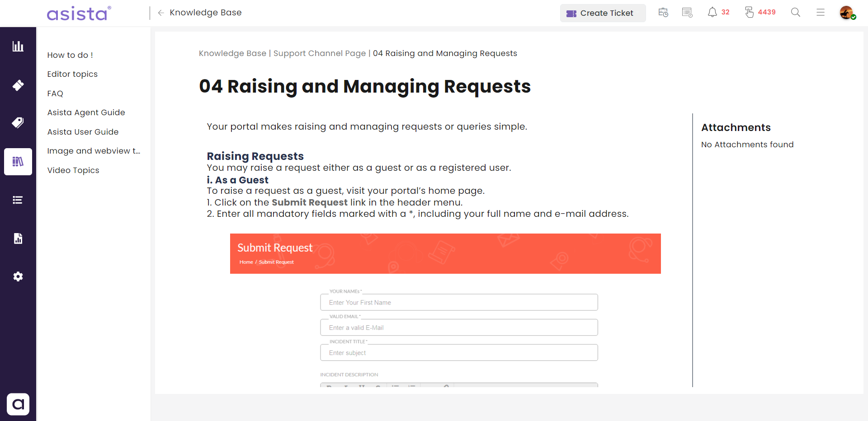Click the article title 04 Raising and Managing Requests

[365, 86]
